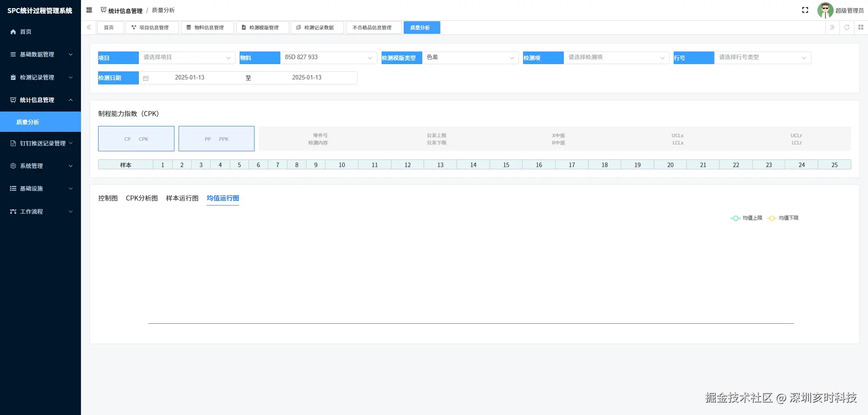Click the start date field 2025-01-13

(190, 78)
